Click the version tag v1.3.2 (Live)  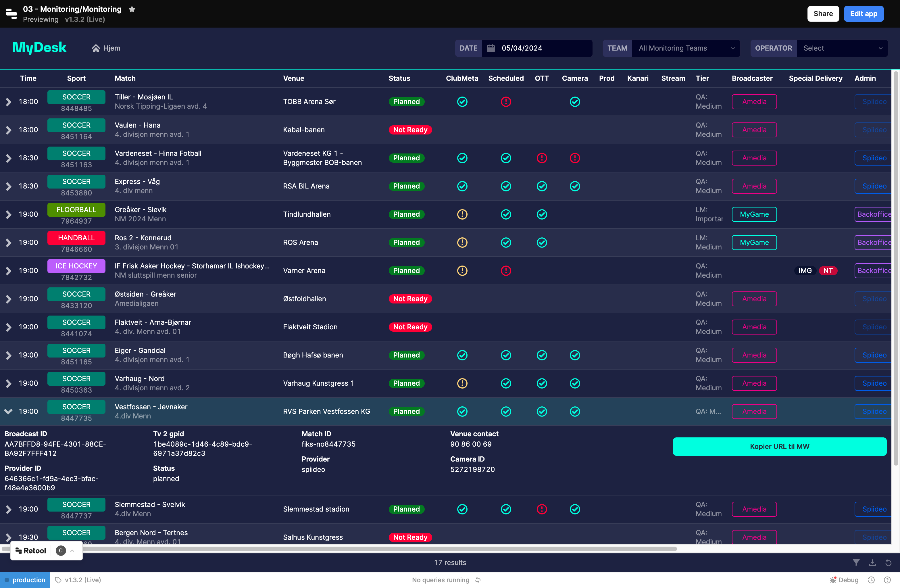(78, 580)
